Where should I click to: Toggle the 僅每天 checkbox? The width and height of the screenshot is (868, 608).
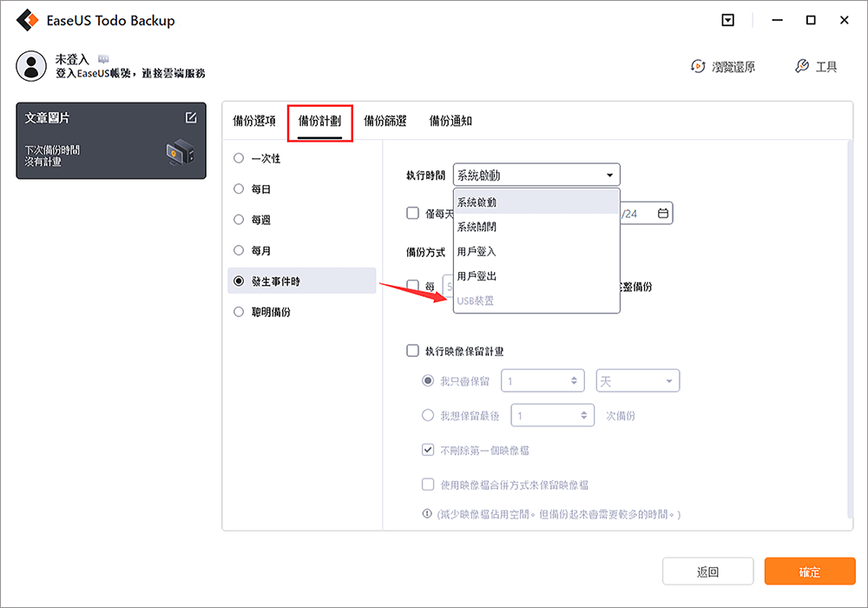(412, 213)
